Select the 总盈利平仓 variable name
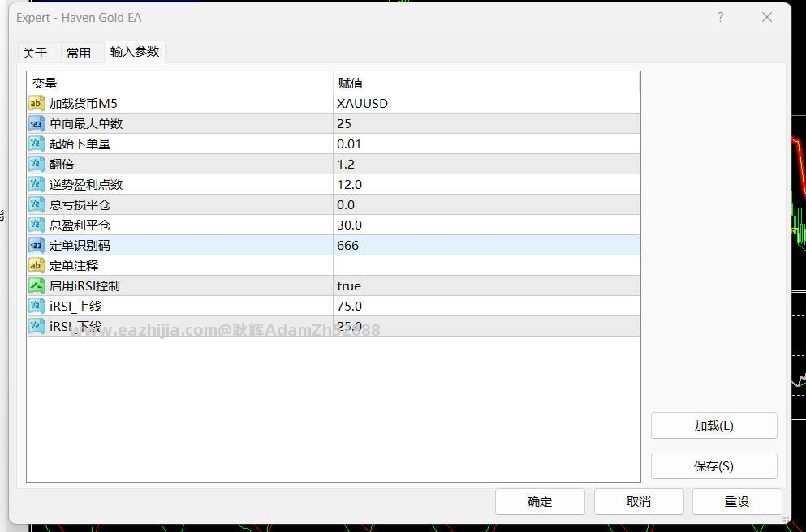806x532 pixels. (x=80, y=225)
